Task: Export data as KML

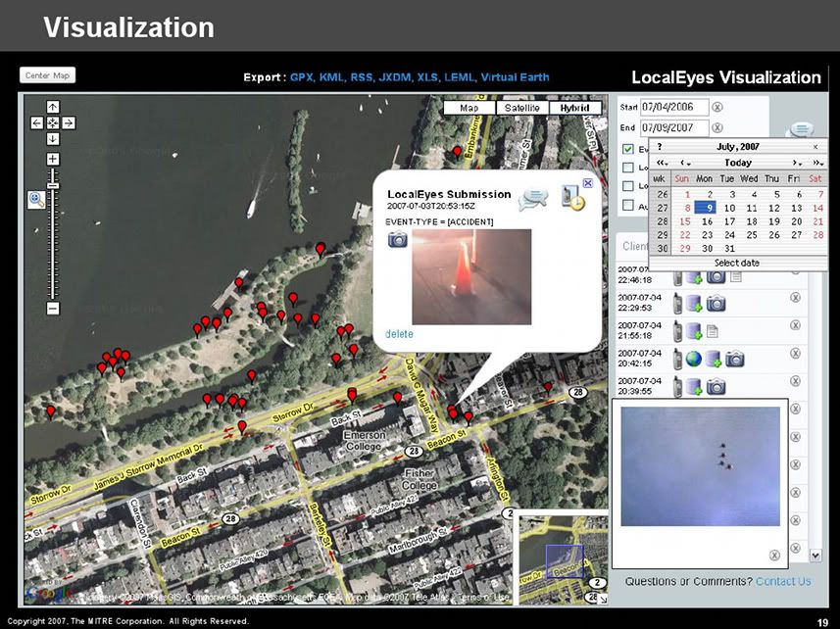Action: click(332, 77)
